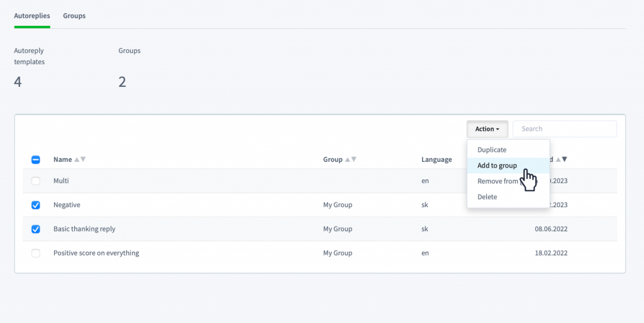
Task: Open the Action dropdown button
Action: pyautogui.click(x=487, y=129)
